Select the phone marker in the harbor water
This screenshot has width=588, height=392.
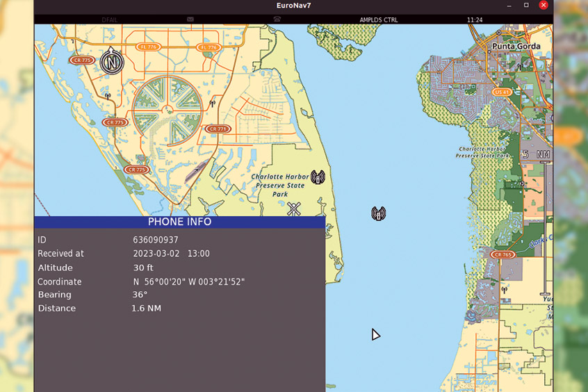point(378,213)
